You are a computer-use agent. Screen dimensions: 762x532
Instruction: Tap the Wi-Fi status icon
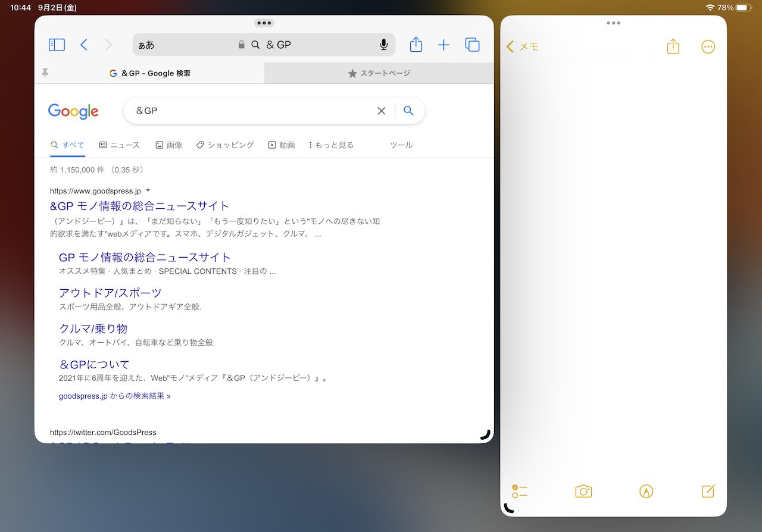click(710, 8)
